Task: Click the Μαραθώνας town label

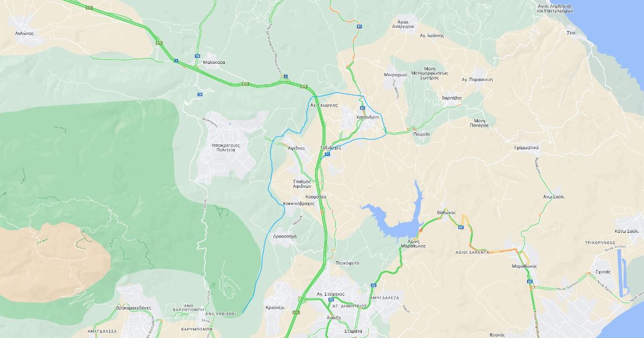Action: click(524, 266)
